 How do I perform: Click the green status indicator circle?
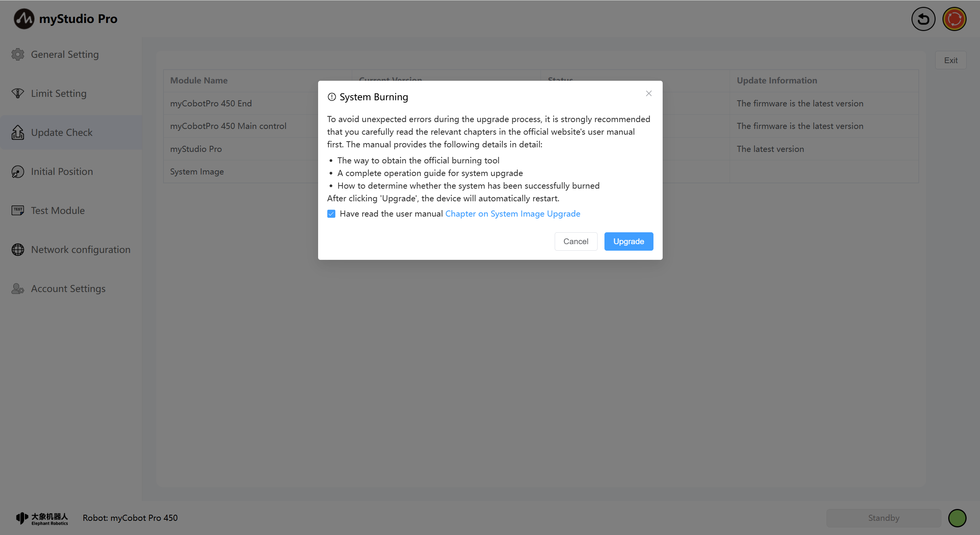957,518
